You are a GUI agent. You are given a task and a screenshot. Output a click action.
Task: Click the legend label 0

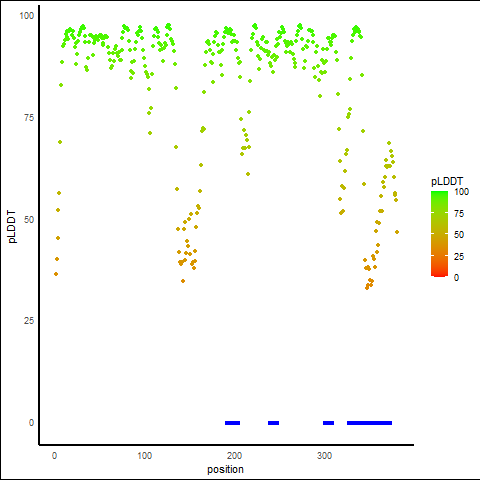[456, 278]
